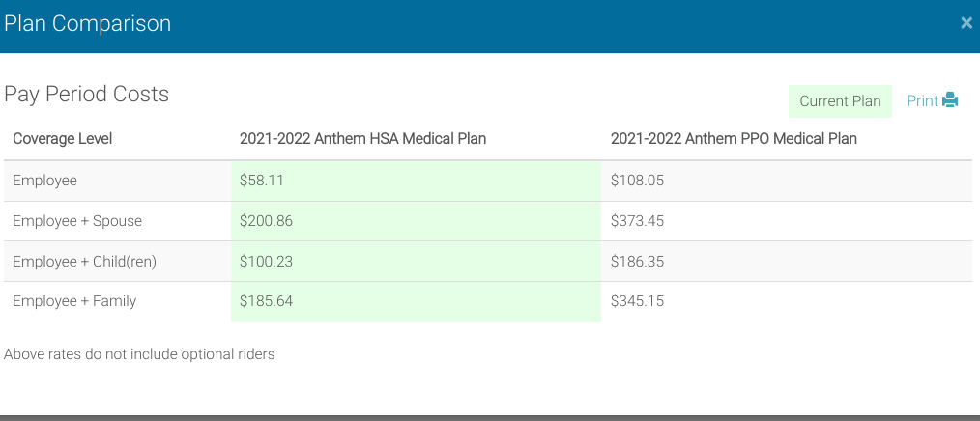This screenshot has width=980, height=421.
Task: Click the Plan Comparison title
Action: pos(87,24)
